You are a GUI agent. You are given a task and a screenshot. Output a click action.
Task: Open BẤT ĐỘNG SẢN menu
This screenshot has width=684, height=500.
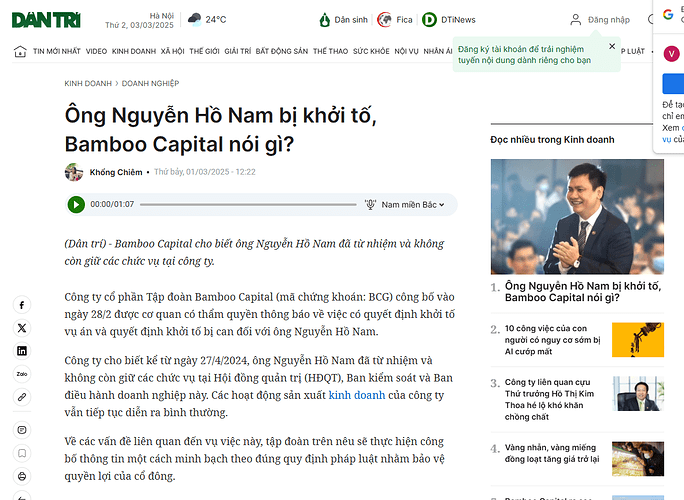[x=282, y=51]
